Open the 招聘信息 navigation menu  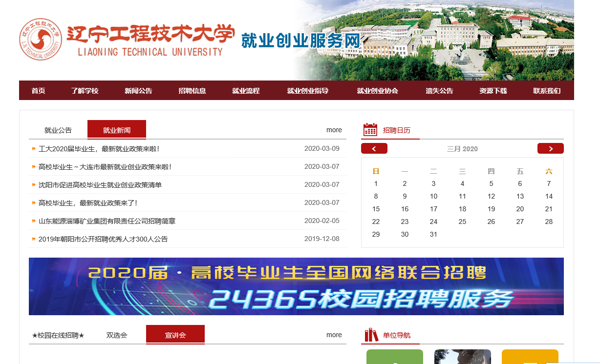point(192,91)
